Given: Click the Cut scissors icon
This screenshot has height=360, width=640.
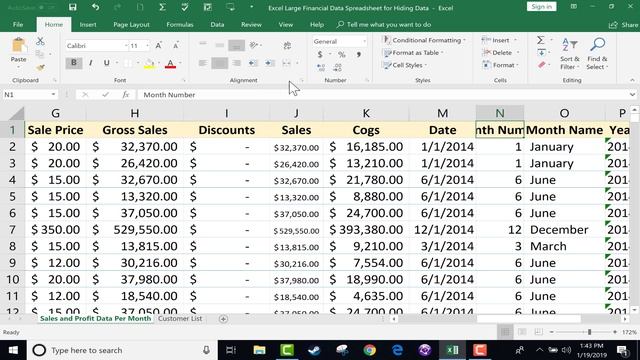Looking at the screenshot, I should pyautogui.click(x=40, y=41).
